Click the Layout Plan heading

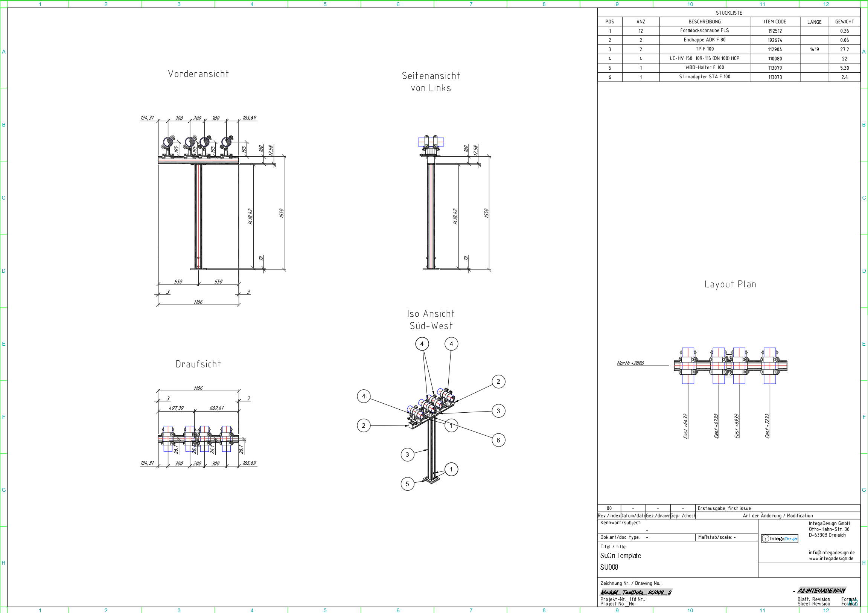pyautogui.click(x=730, y=284)
